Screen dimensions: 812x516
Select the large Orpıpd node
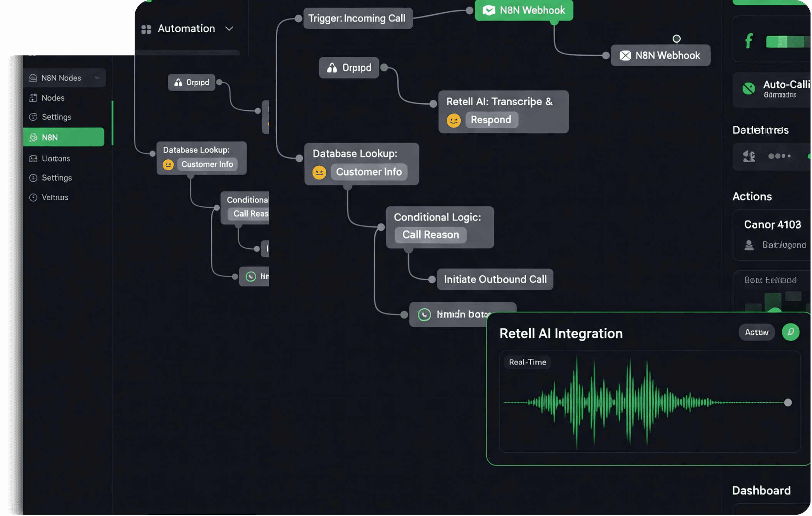tap(349, 68)
